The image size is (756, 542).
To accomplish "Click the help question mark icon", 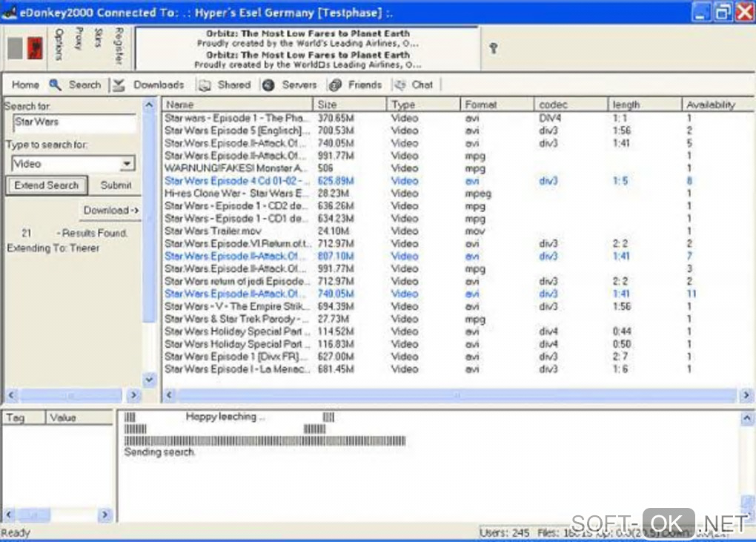I will 493,49.
